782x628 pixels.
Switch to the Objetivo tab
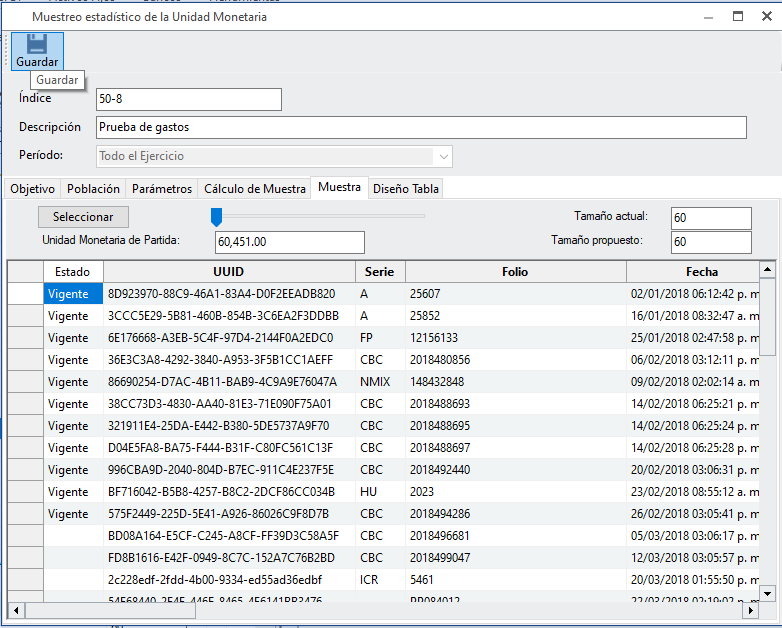[32, 189]
